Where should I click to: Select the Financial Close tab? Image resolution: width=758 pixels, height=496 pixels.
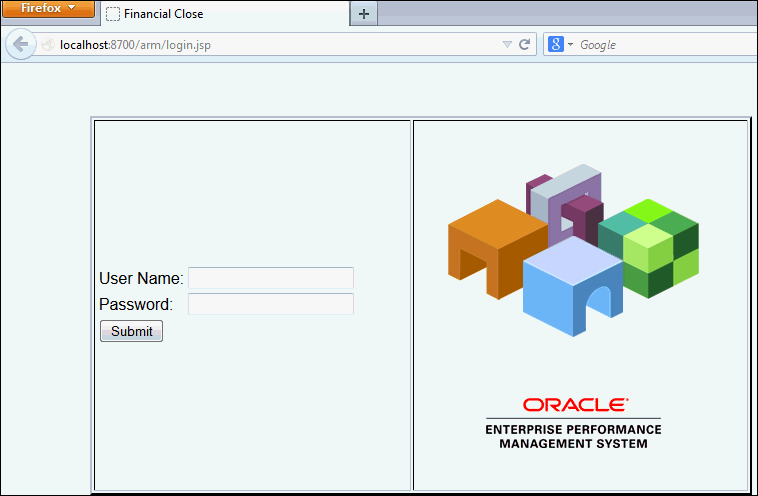(225, 14)
